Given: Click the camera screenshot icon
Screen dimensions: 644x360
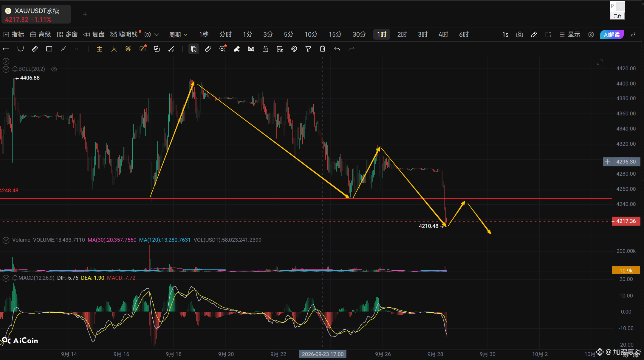Looking at the screenshot, I should coord(520,35).
